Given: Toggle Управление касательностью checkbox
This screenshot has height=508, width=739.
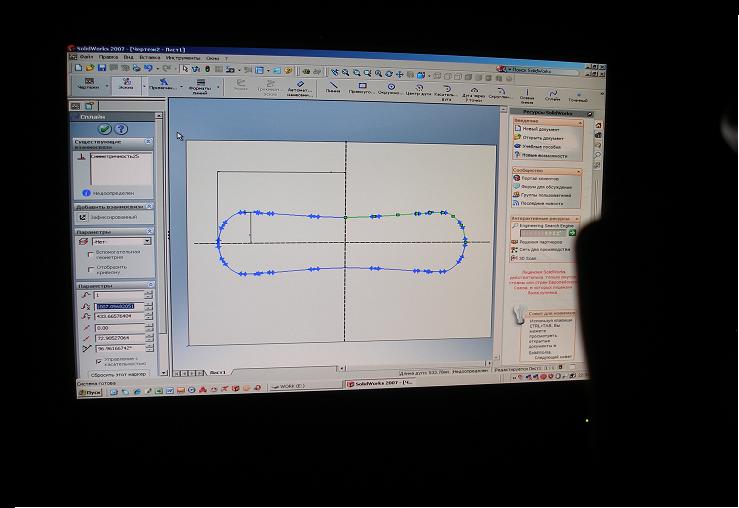Looking at the screenshot, I should coord(98,360).
